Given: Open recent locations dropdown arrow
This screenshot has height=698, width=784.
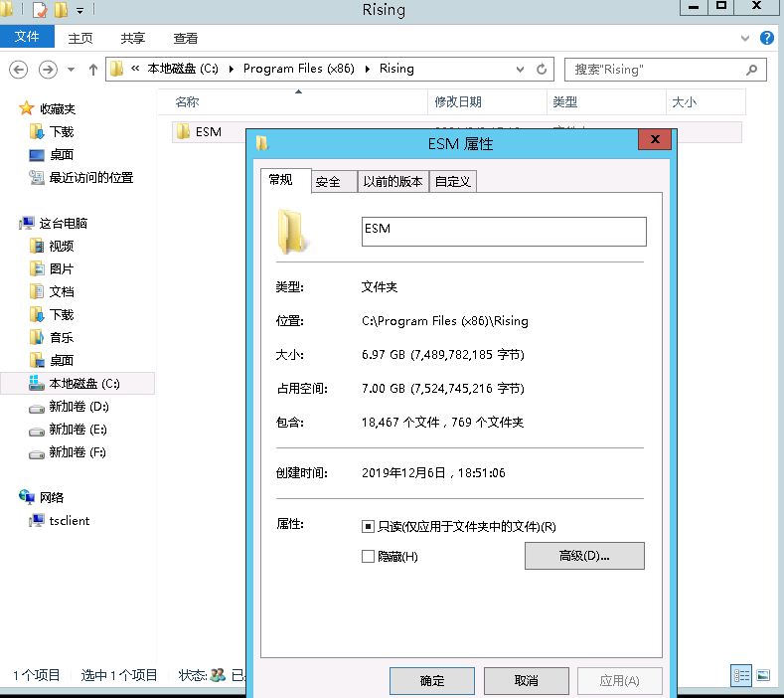Looking at the screenshot, I should [x=71, y=70].
